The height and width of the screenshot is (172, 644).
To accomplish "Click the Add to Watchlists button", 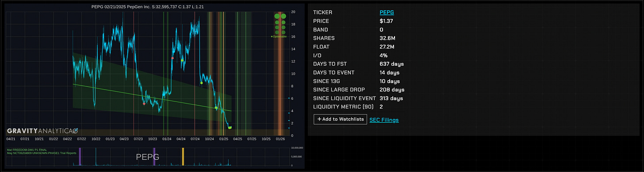I will pyautogui.click(x=340, y=119).
